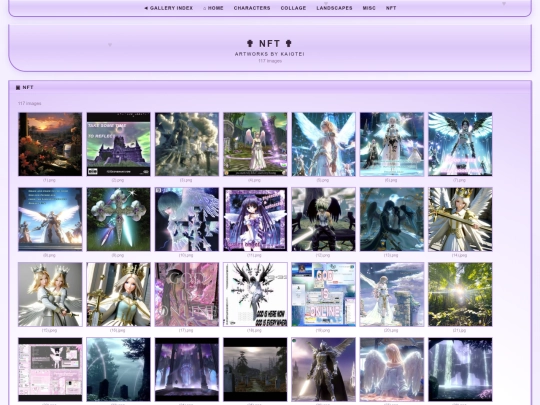Image resolution: width=540 pixels, height=405 pixels.
Task: Open the sunset garden thumbnail
Action: click(x=50, y=144)
